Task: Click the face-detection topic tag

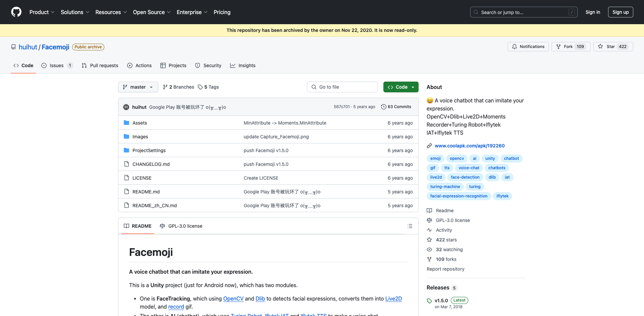Action: point(465,177)
